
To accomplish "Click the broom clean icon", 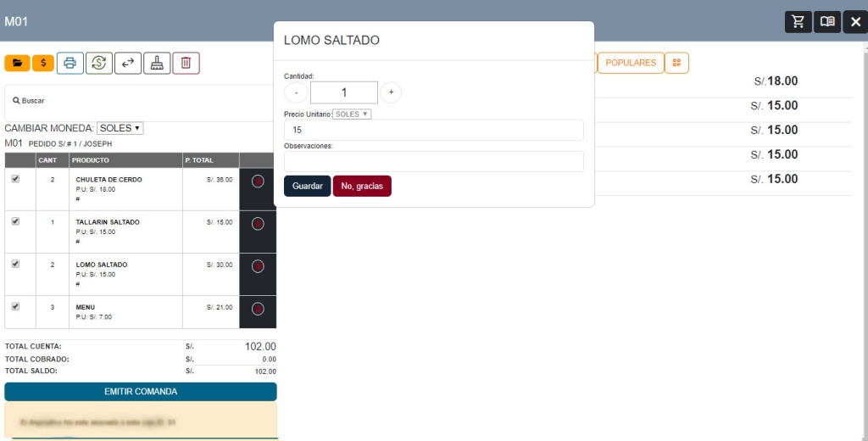I will coord(157,63).
